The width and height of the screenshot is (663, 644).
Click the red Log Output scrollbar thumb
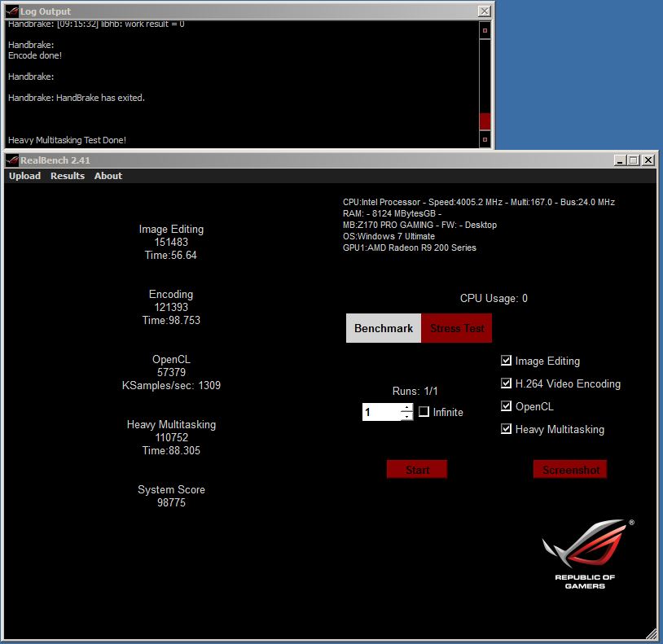coord(485,121)
